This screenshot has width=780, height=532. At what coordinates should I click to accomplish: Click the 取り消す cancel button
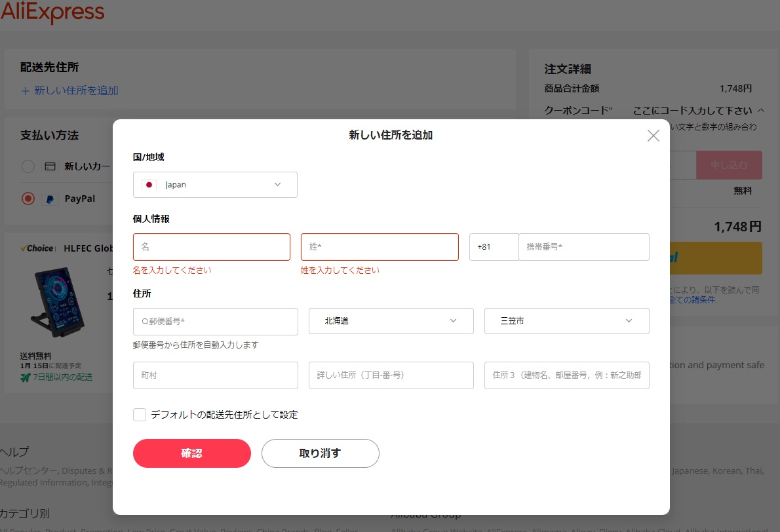click(x=320, y=453)
